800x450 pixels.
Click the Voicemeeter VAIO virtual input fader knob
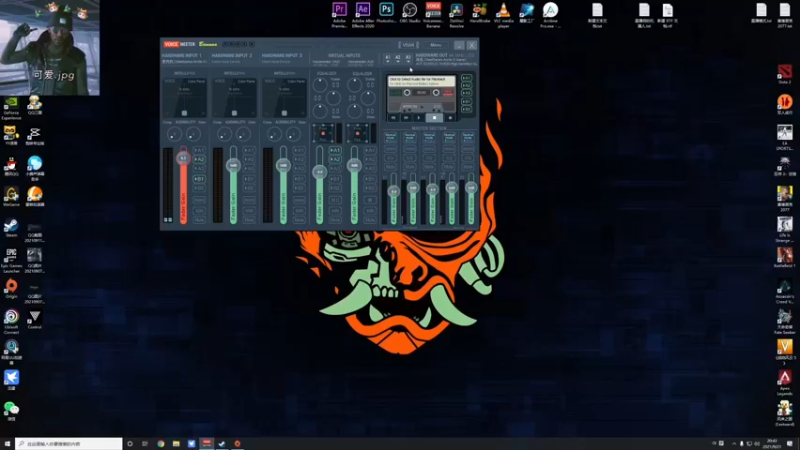click(x=319, y=172)
